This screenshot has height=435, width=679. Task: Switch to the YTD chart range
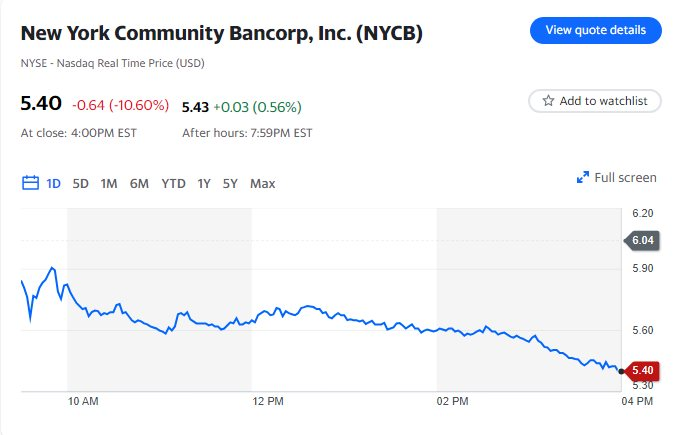[x=174, y=183]
